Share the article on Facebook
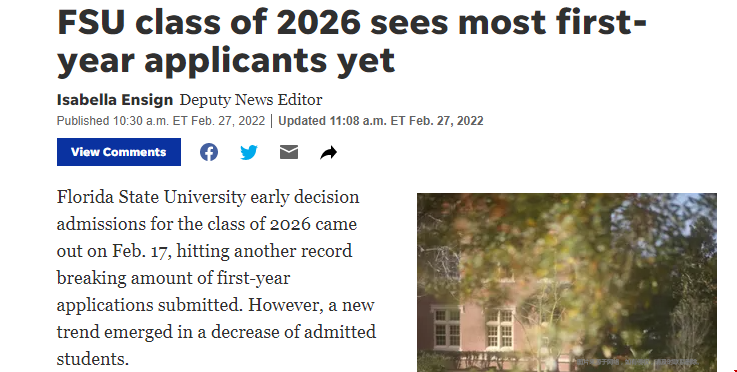737x372 pixels. (209, 152)
